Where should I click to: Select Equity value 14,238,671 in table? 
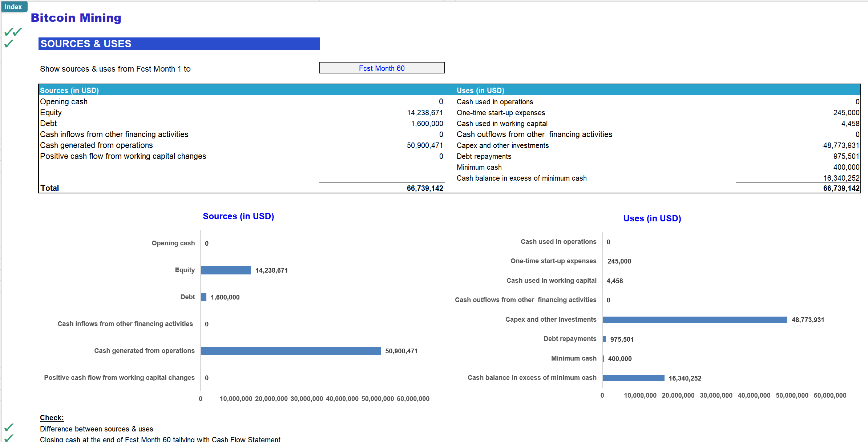point(425,113)
